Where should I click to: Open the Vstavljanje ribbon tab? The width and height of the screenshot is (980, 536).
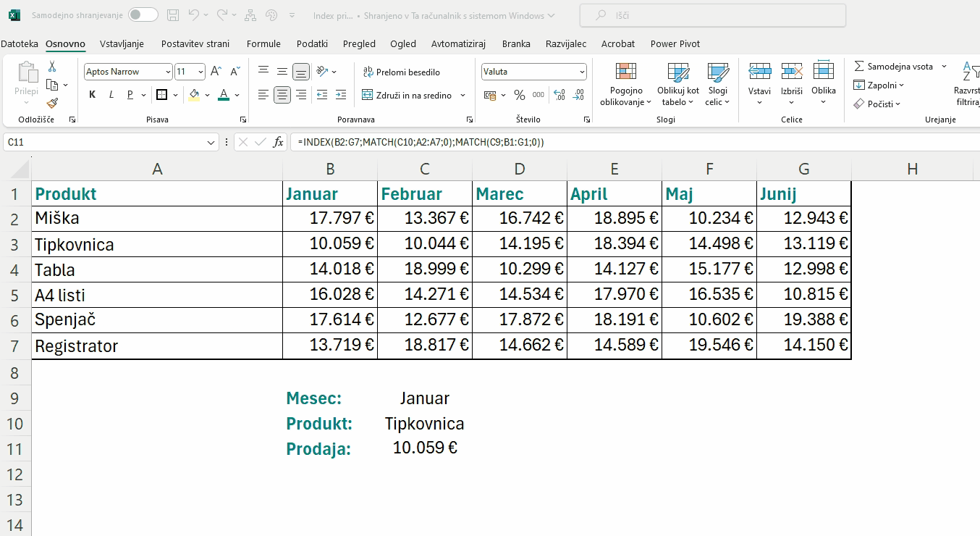point(122,43)
